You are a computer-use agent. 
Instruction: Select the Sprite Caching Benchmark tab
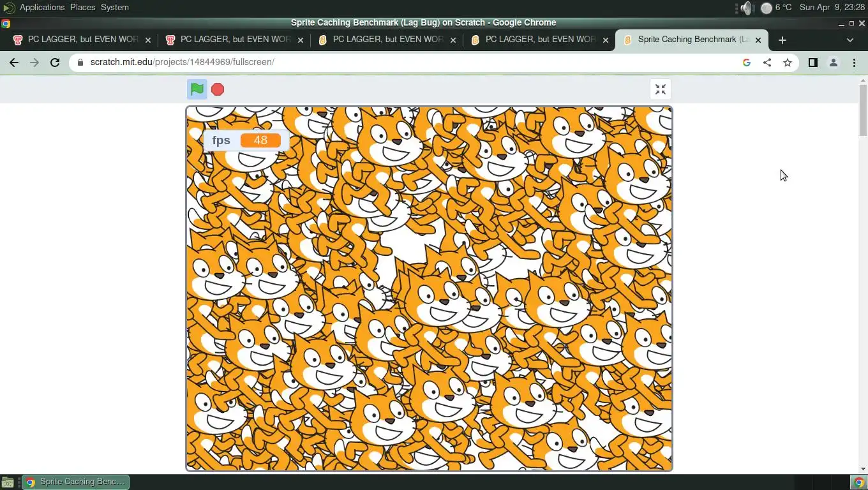pyautogui.click(x=692, y=40)
